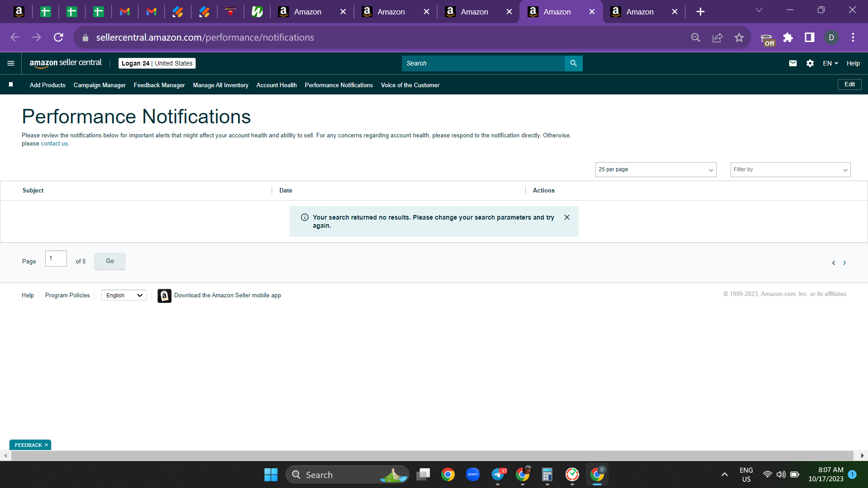Click the Windows taskbar Search box
The image size is (868, 488).
tap(347, 474)
